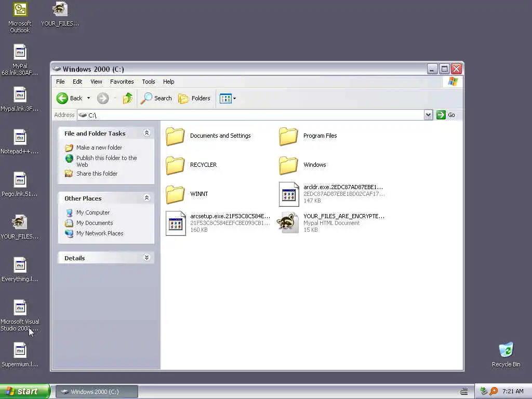
Task: Select the MyPal 68.lnk desktop icon
Action: (20, 52)
